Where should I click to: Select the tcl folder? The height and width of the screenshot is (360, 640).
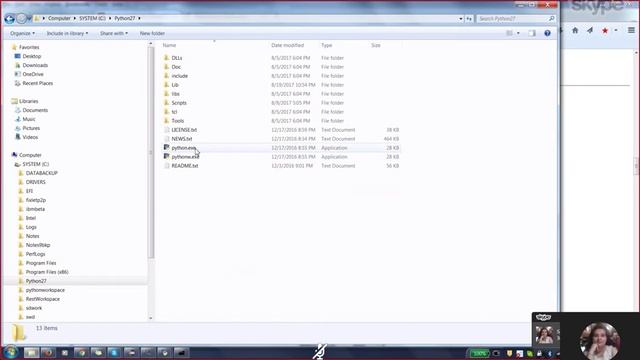[x=174, y=112]
